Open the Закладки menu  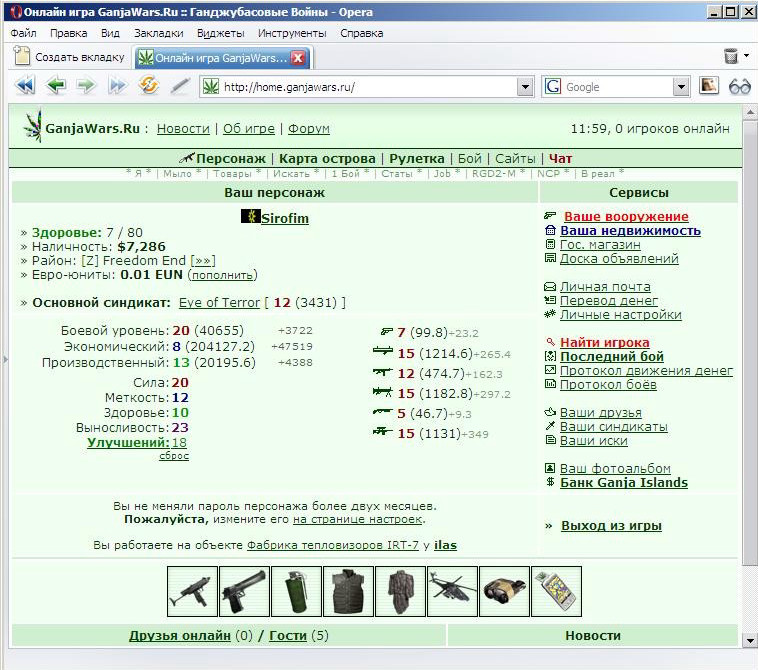[x=159, y=33]
